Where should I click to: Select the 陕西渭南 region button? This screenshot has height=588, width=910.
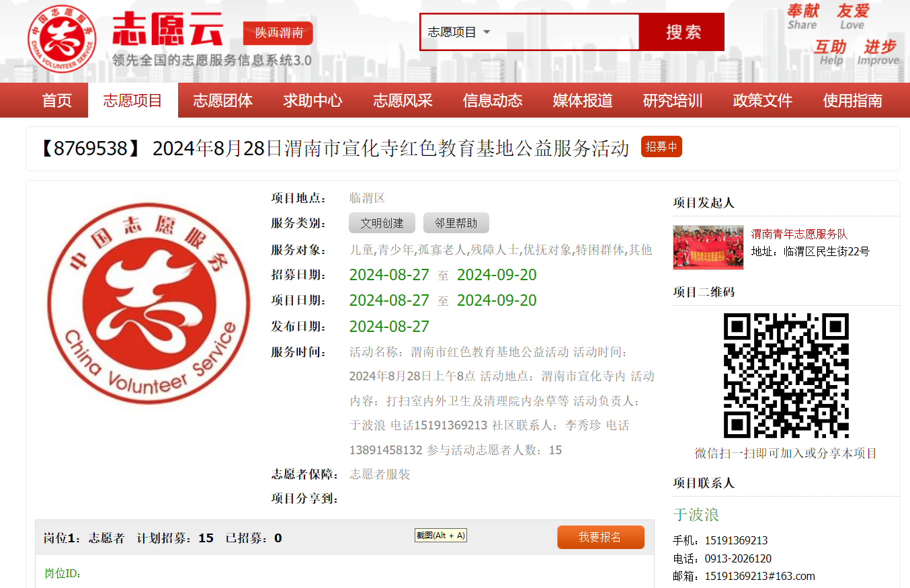278,33
